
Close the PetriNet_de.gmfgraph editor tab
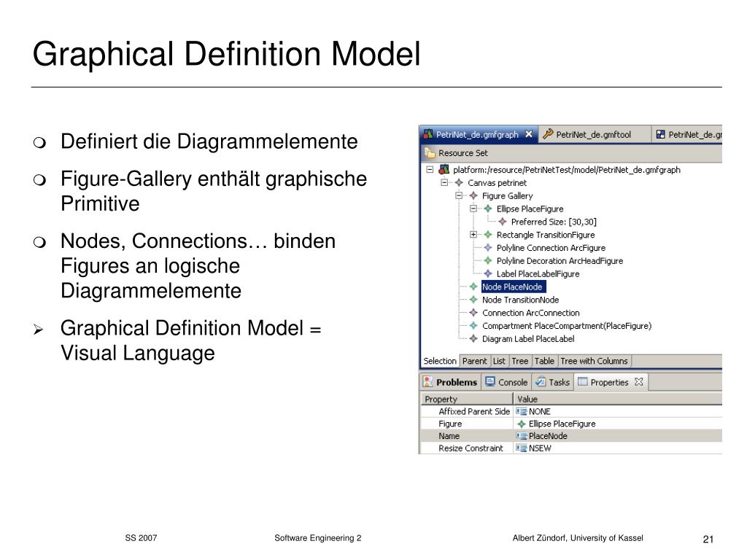tap(528, 134)
